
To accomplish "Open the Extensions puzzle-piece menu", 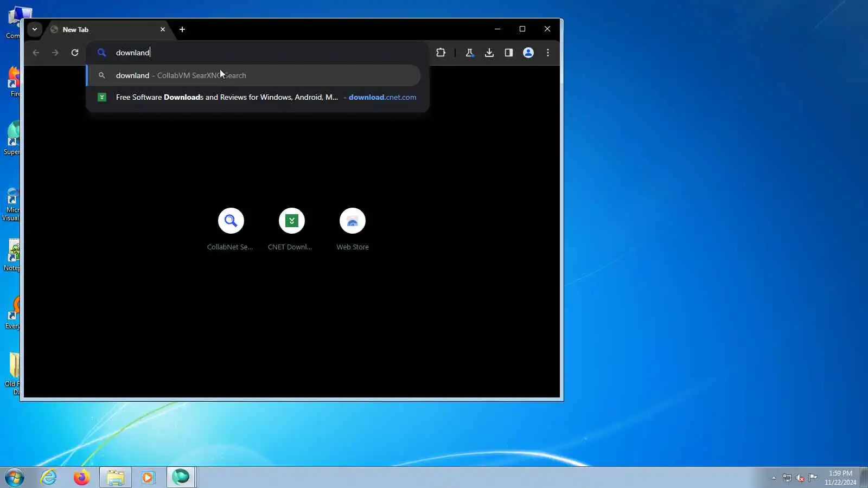I will click(x=441, y=53).
